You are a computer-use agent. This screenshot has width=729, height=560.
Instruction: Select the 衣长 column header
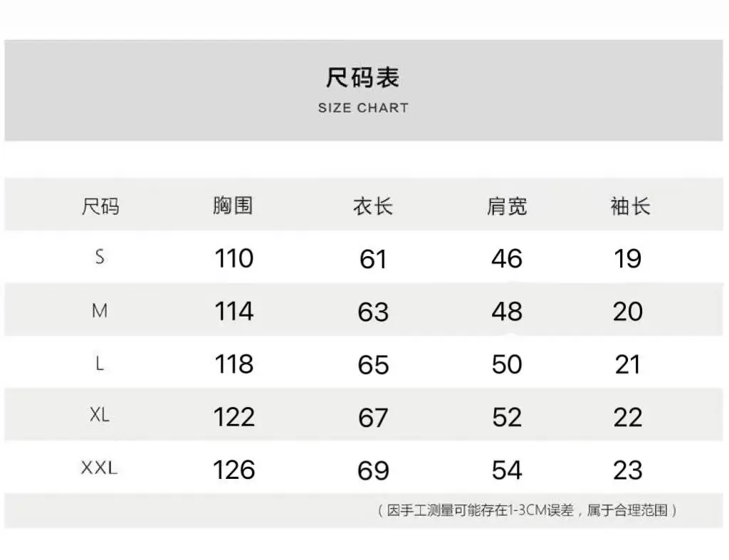coord(373,206)
